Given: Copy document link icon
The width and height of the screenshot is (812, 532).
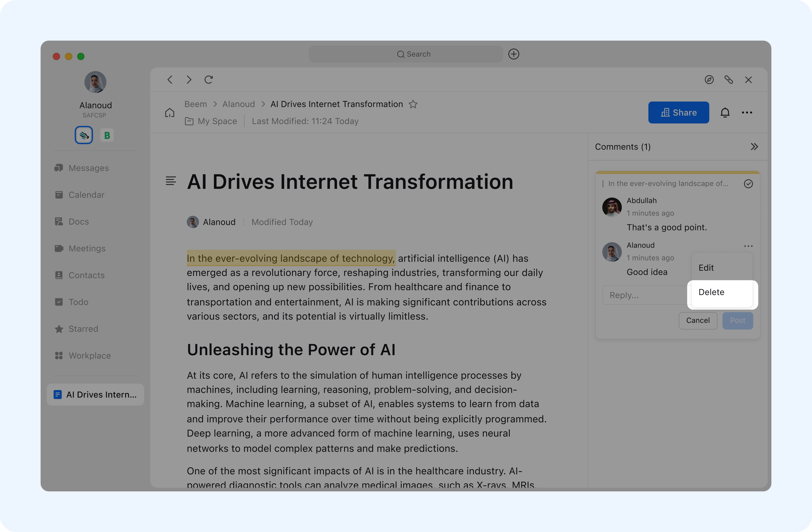Looking at the screenshot, I should point(729,80).
